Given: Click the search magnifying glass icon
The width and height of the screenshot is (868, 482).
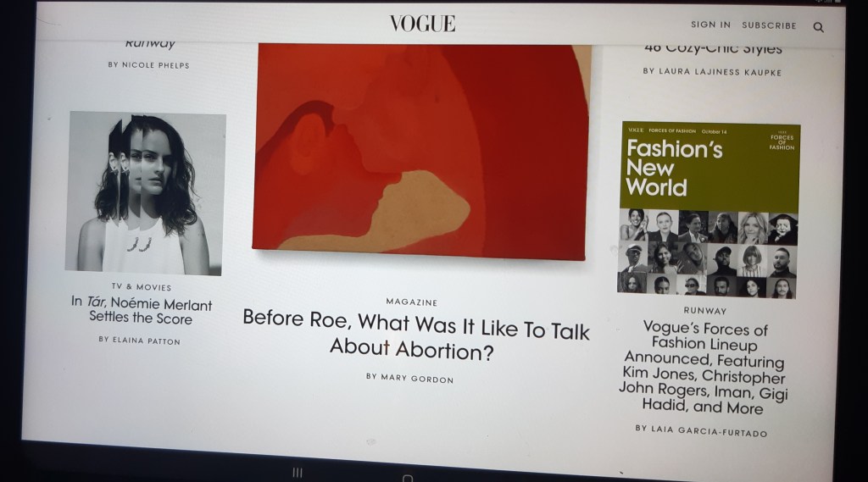Looking at the screenshot, I should (818, 27).
